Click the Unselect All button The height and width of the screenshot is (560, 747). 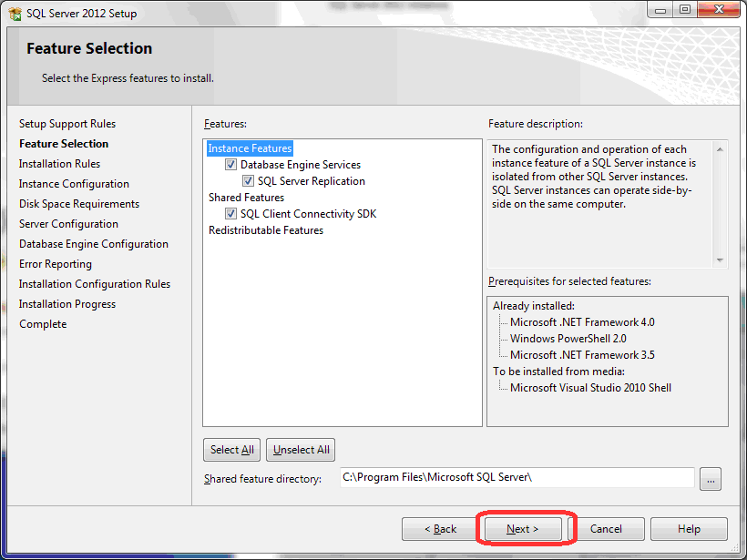coord(302,450)
